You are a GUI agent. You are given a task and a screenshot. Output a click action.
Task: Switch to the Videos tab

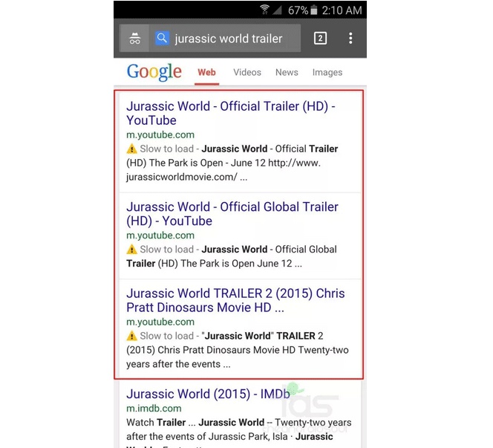point(247,72)
